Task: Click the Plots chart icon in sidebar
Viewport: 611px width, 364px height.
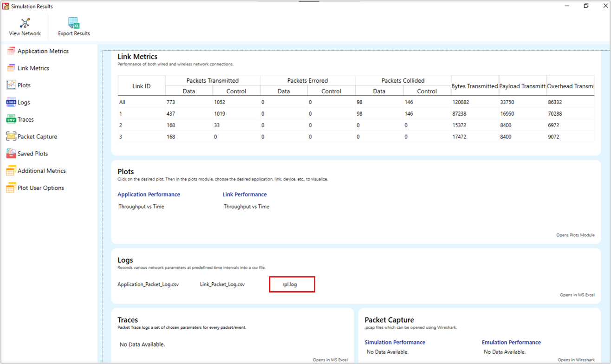Action: pyautogui.click(x=11, y=85)
